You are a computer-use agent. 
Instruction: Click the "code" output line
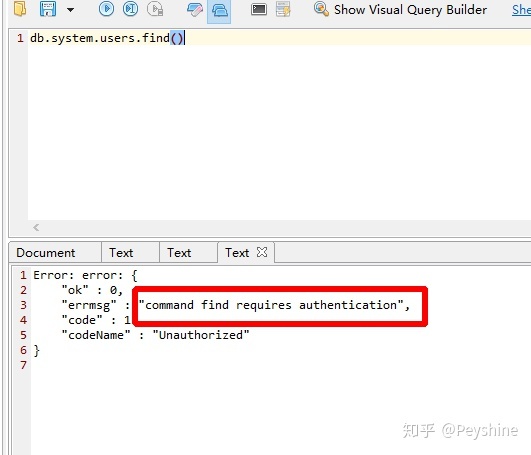point(96,320)
